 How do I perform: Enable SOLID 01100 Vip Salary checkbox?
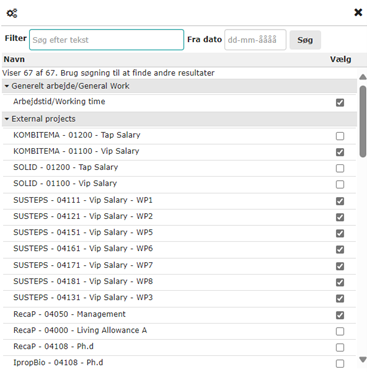pos(340,184)
